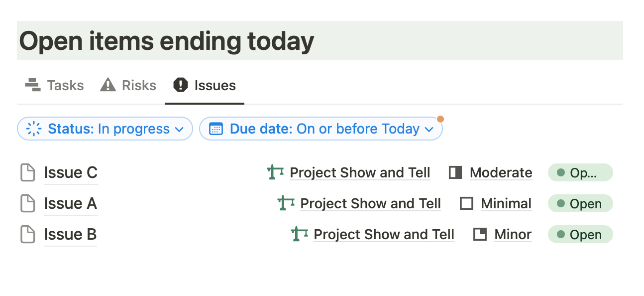Follow the Project Show and Tell link on Issue B

coord(384,234)
